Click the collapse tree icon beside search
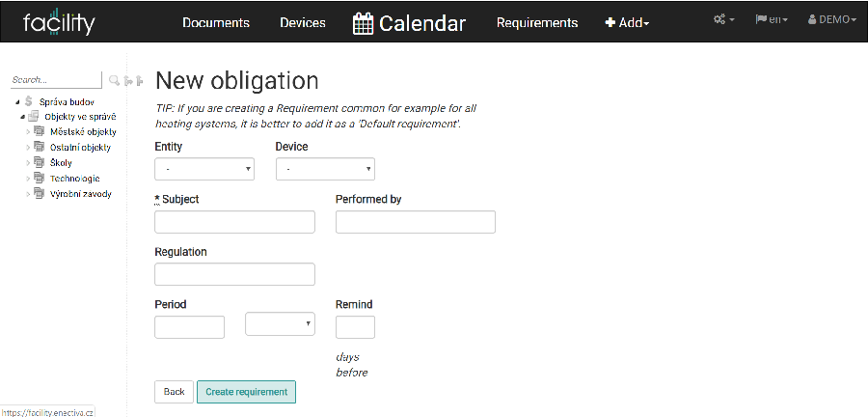Screen dimensions: 868x417 (140, 81)
